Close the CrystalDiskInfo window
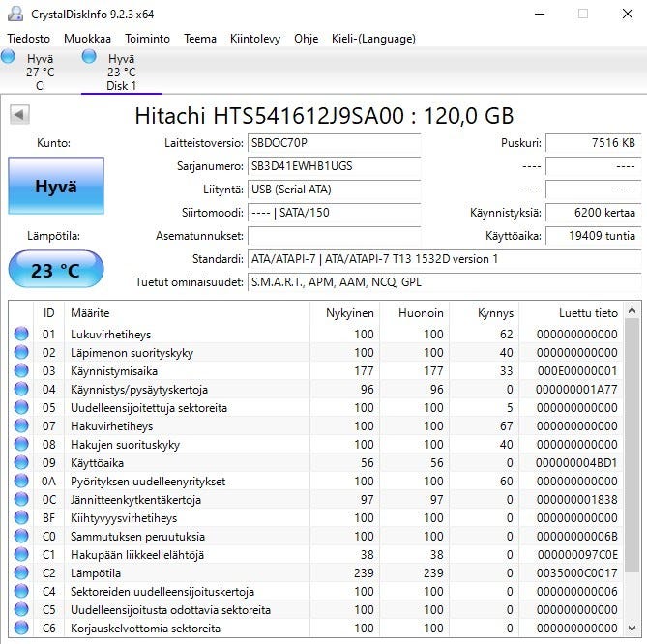The image size is (647, 644). [628, 15]
